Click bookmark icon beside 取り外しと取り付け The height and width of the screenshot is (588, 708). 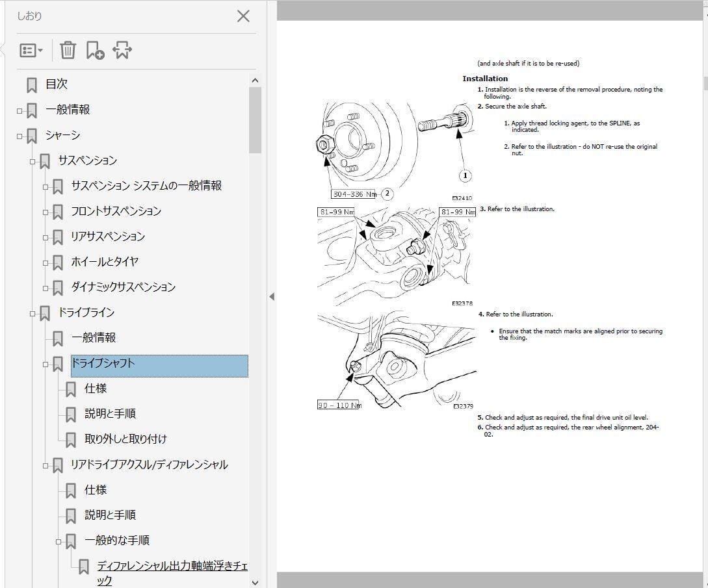click(x=71, y=440)
